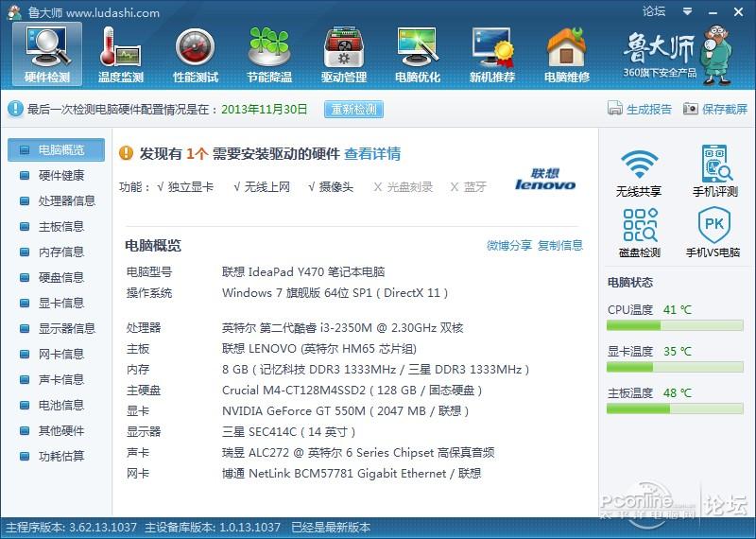The height and width of the screenshot is (539, 756).
Task: Click the 三星 SEC414C display value
Action: tap(288, 432)
